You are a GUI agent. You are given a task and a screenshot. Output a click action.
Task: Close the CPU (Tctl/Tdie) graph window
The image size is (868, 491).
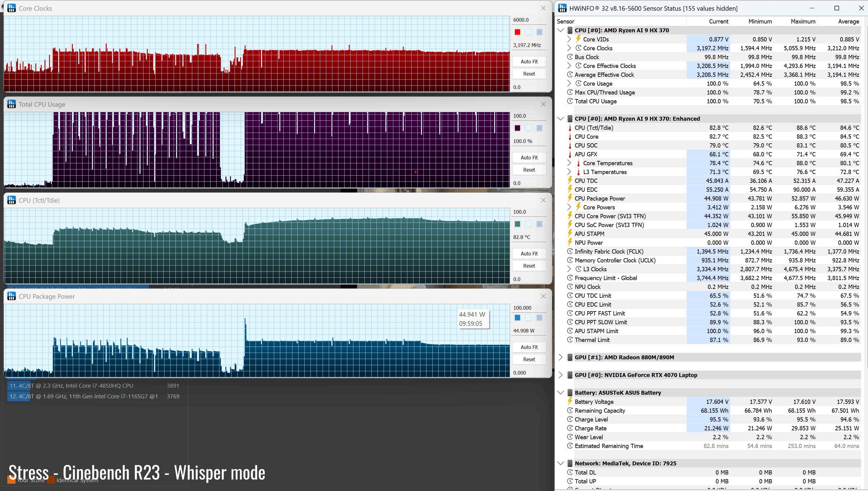[x=544, y=200]
